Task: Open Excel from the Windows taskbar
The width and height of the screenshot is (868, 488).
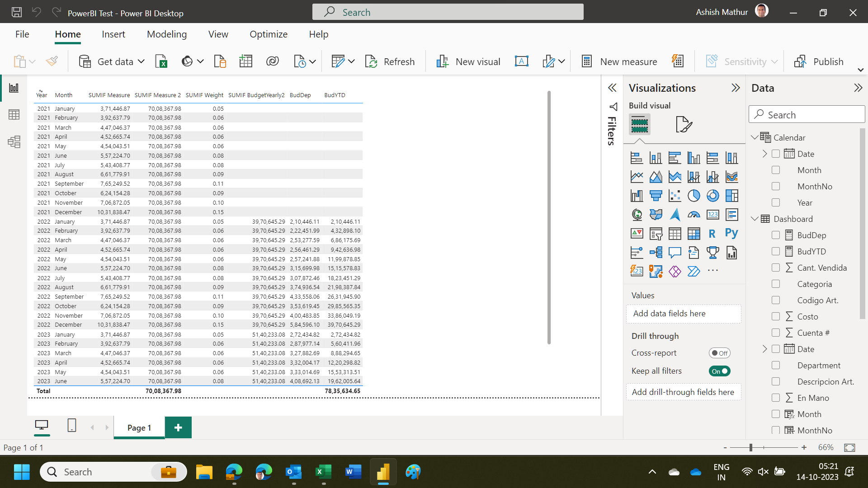Action: pos(323,472)
